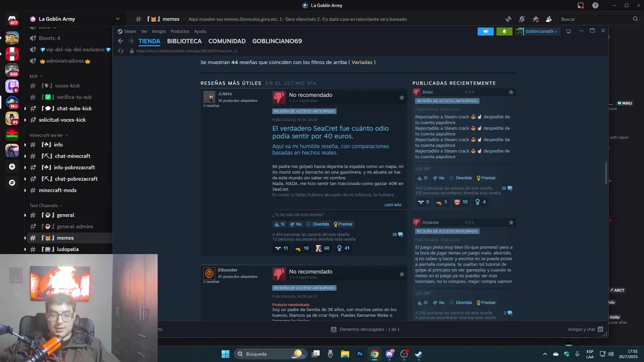Switch to BIBLIOTECA tab in Steam

(x=184, y=41)
